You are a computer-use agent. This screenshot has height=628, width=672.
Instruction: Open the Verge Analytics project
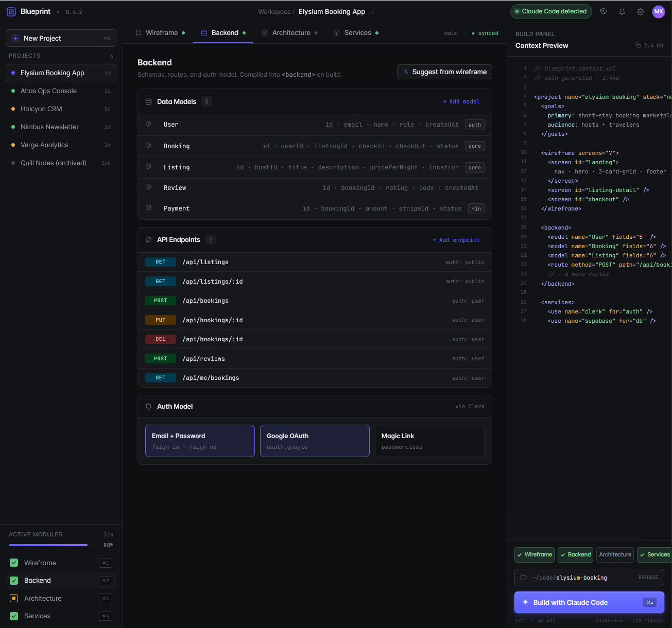tap(61, 145)
